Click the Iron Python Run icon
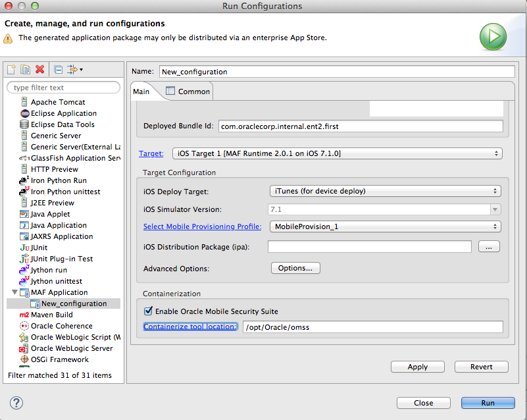 click(x=24, y=180)
